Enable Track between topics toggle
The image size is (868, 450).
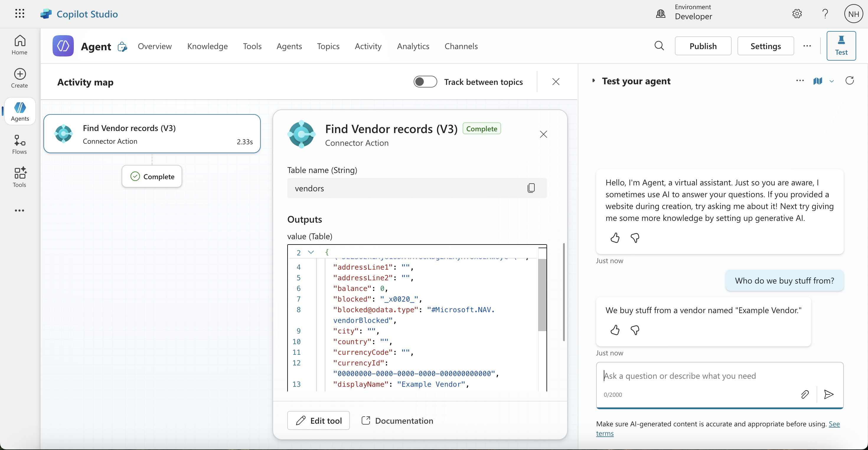coord(425,82)
